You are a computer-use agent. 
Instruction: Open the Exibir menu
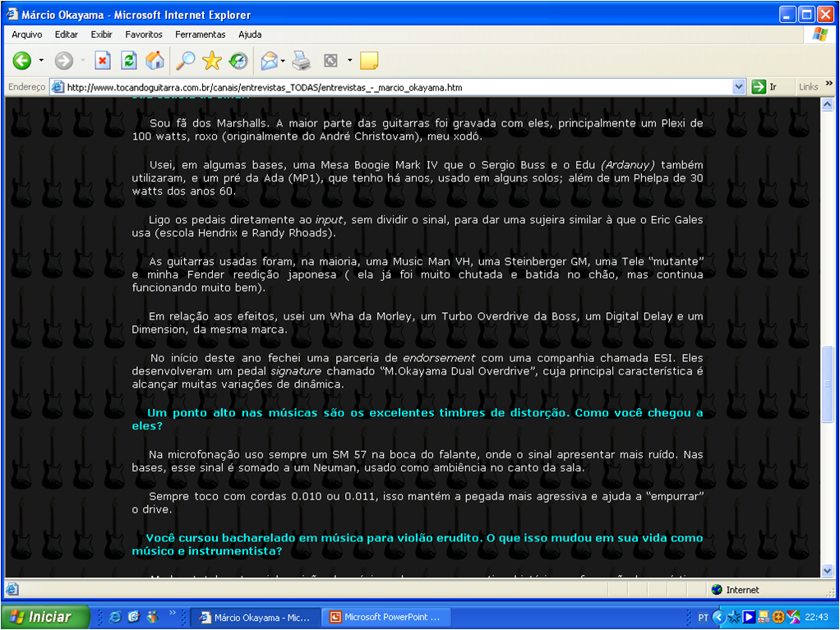click(101, 34)
